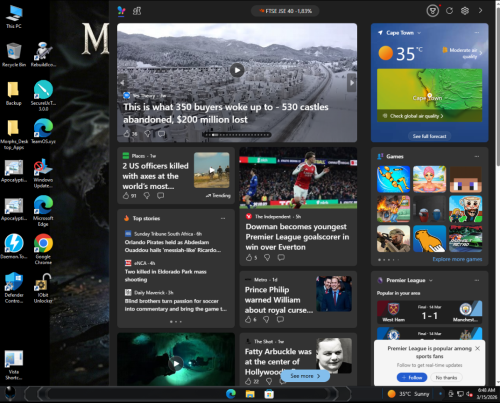Open the capybara game thumbnail

(x=429, y=239)
